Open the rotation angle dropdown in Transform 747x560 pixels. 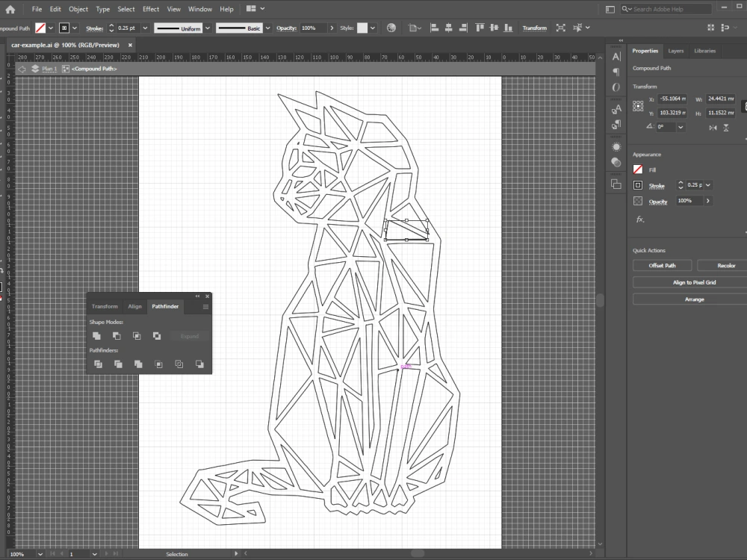681,127
